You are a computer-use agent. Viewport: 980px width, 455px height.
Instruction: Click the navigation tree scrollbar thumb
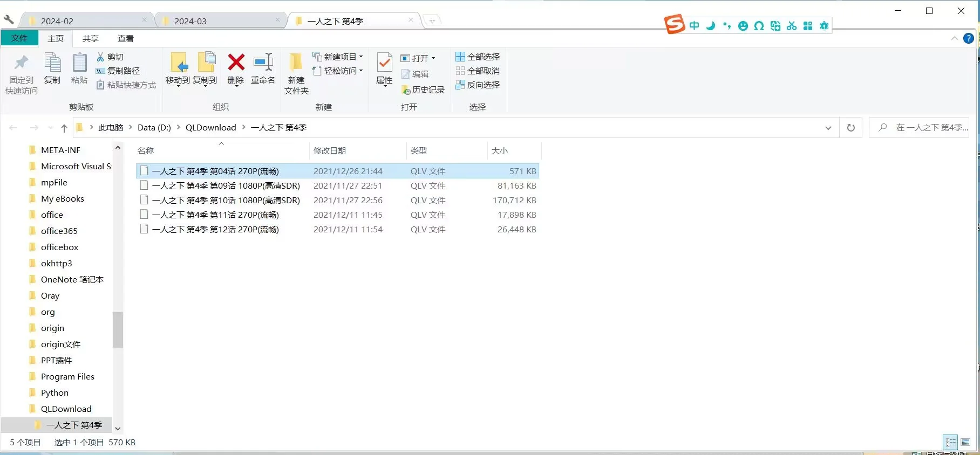pyautogui.click(x=118, y=329)
